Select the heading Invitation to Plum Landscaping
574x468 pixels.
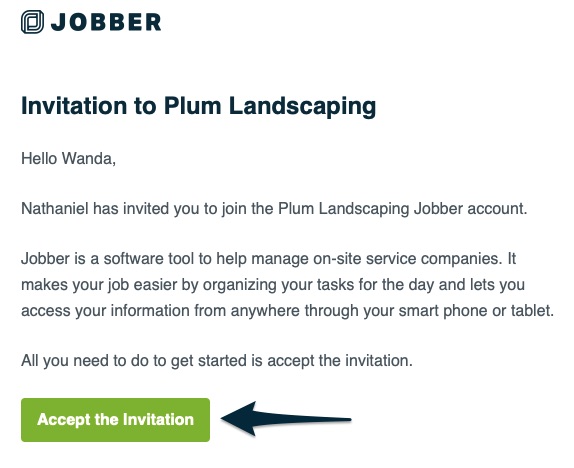click(198, 107)
